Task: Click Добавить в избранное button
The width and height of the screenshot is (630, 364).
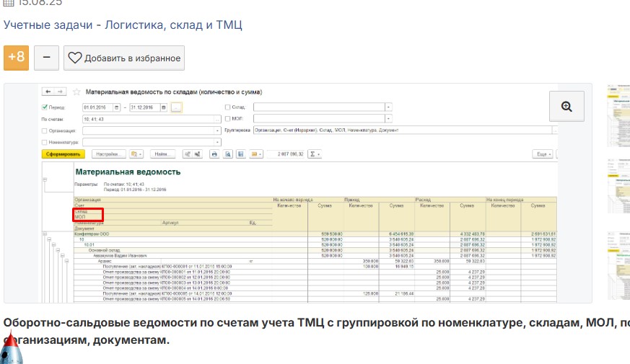Action: [124, 58]
